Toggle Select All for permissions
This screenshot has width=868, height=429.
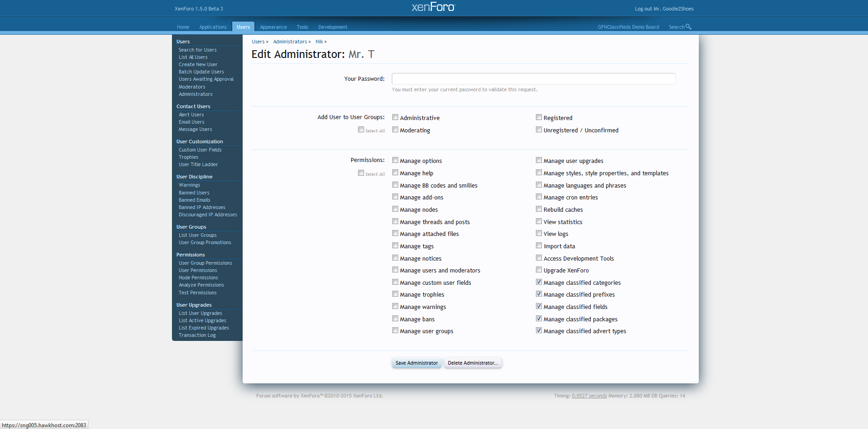pyautogui.click(x=361, y=173)
